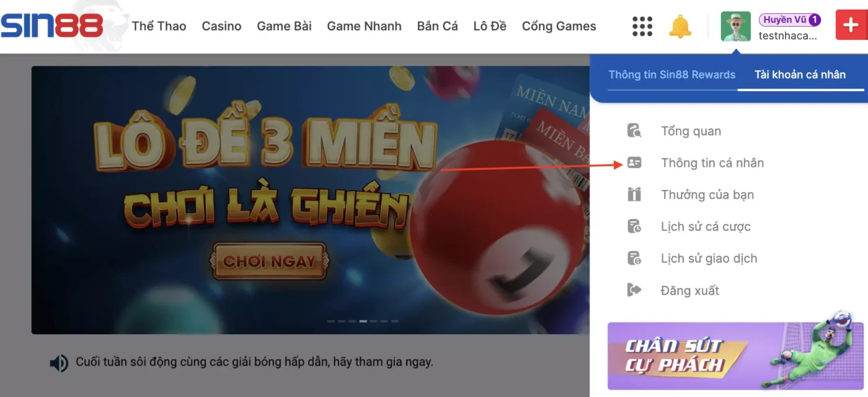This screenshot has height=397, width=868.
Task: Open the Thể Thao menu
Action: 159,27
